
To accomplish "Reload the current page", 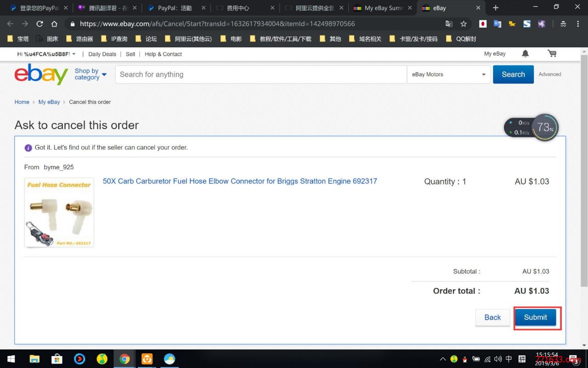I will pyautogui.click(x=40, y=24).
